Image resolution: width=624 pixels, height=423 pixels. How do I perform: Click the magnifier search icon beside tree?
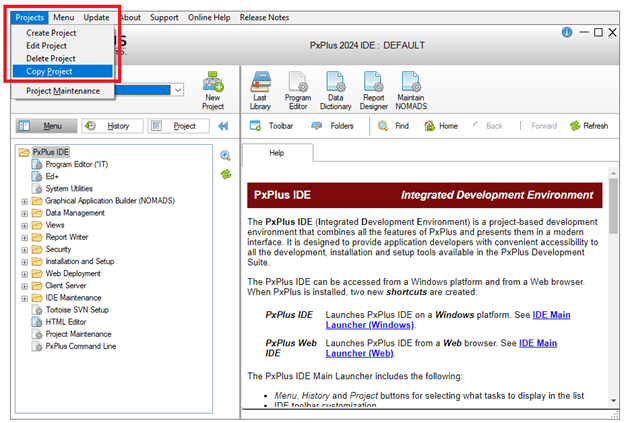226,155
